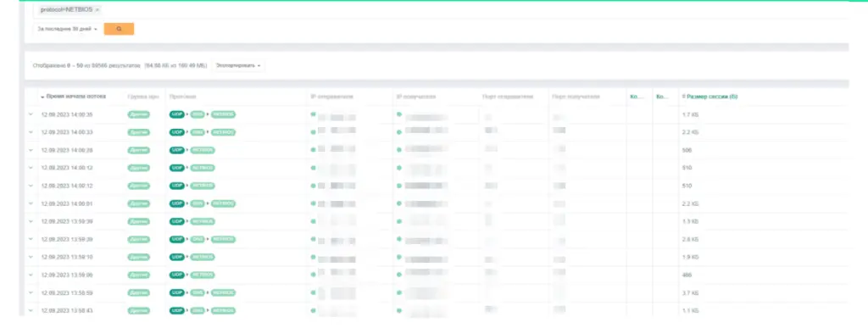868x328 pixels.
Task: Expand the 13:59:10 flow row
Action: (x=31, y=257)
